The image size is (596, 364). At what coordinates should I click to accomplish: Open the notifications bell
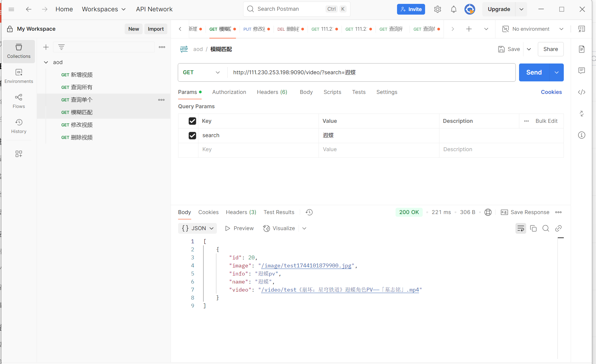pos(453,9)
